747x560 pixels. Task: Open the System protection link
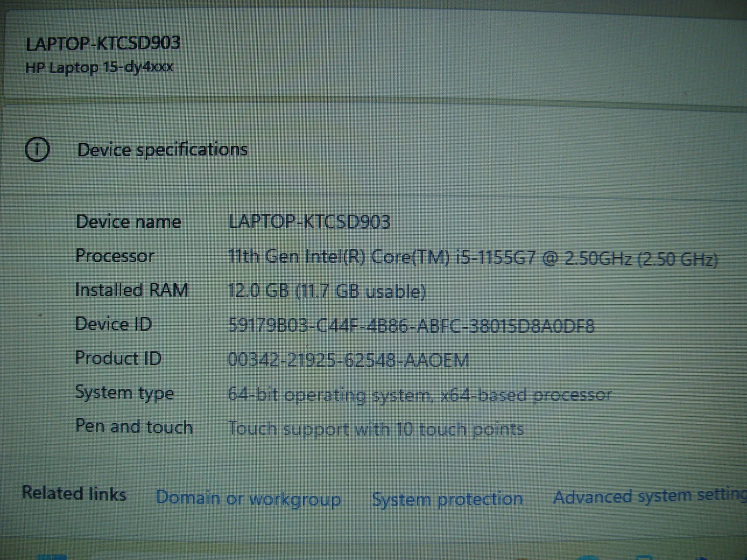tap(447, 499)
